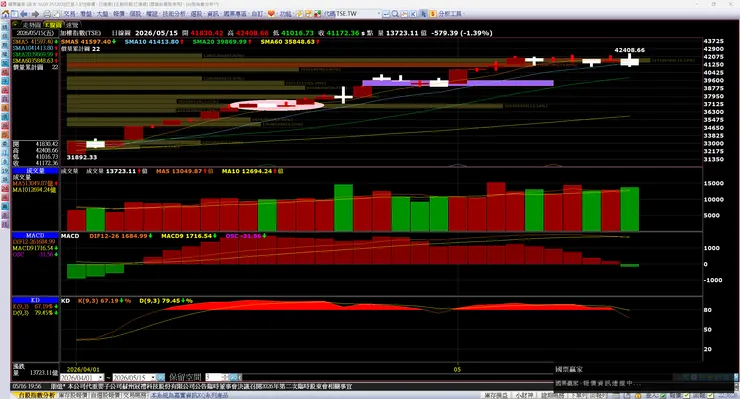
Task: Click the SMA60 35848.63 value
Action: pyautogui.click(x=287, y=42)
